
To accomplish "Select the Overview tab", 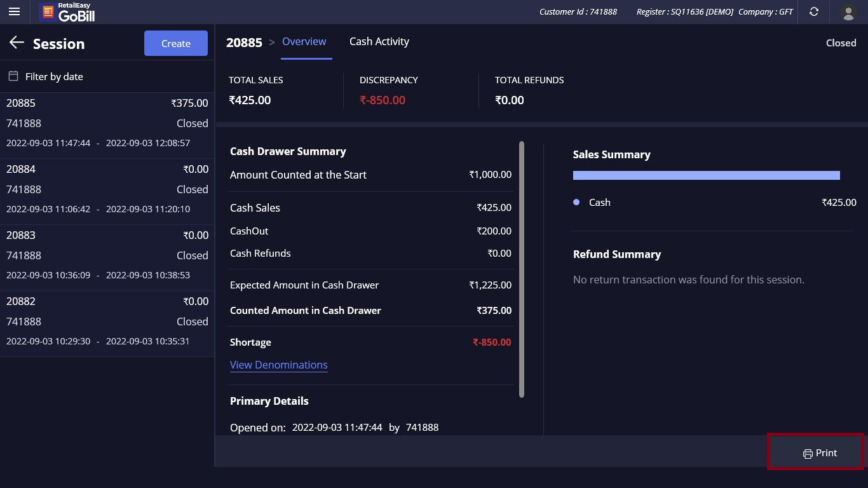I will coord(304,41).
